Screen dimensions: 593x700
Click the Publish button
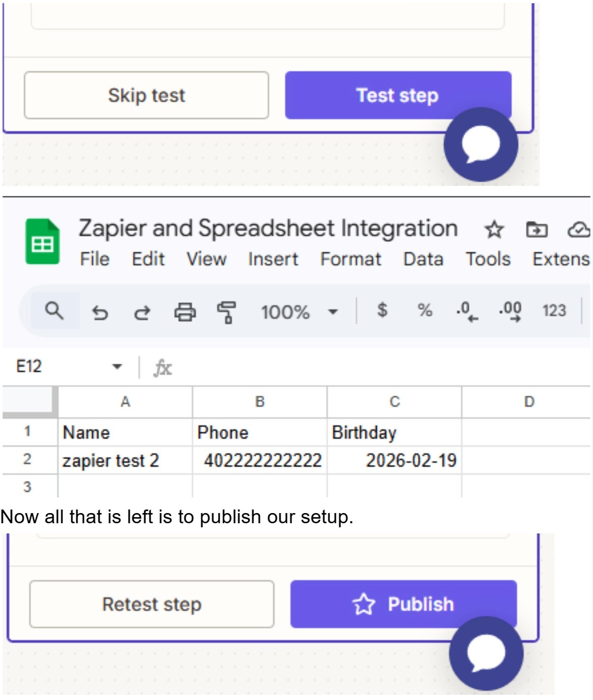click(x=404, y=604)
